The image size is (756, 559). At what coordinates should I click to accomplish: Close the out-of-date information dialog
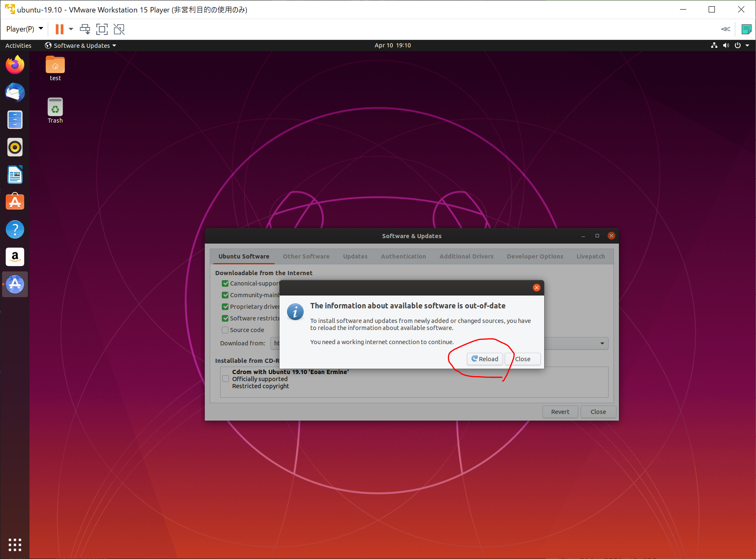(x=537, y=288)
